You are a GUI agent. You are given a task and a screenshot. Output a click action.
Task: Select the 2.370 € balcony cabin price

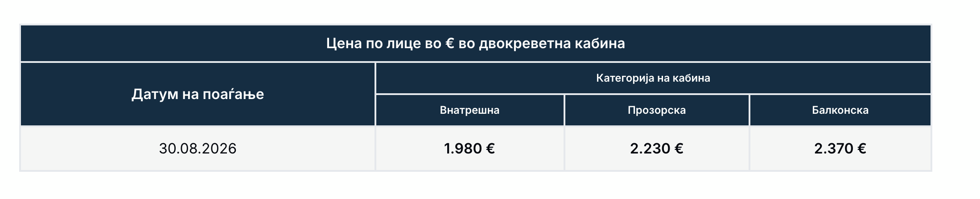(840, 148)
